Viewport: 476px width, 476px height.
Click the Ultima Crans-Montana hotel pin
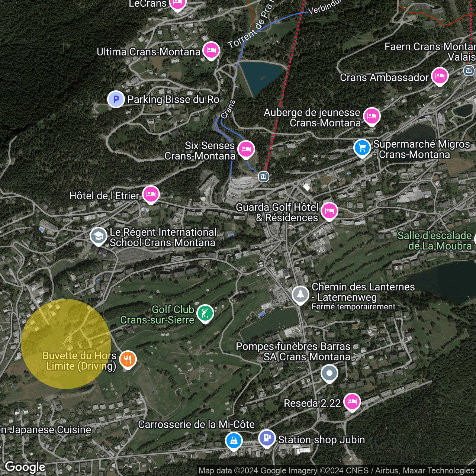[x=211, y=50]
